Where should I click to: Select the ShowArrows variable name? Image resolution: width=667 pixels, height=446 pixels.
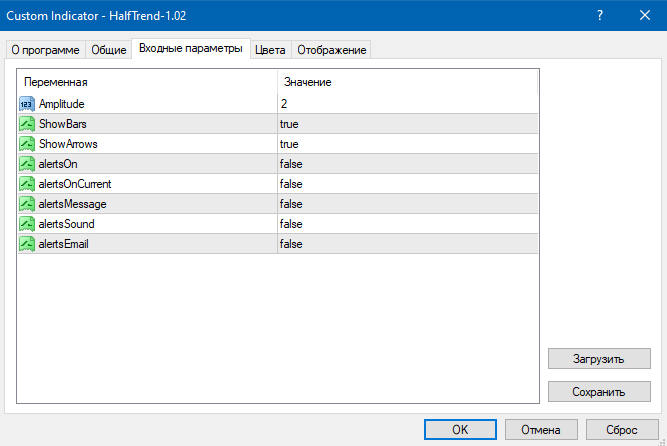(68, 144)
